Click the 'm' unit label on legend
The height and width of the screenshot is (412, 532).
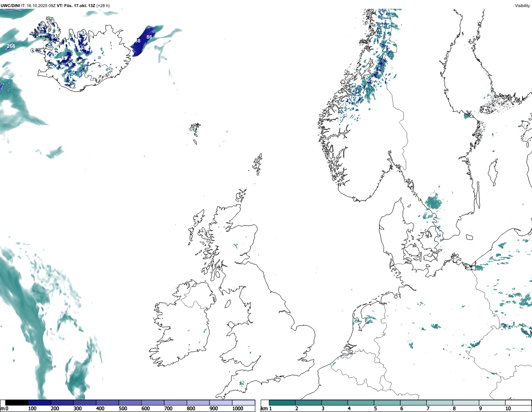pos(2,409)
